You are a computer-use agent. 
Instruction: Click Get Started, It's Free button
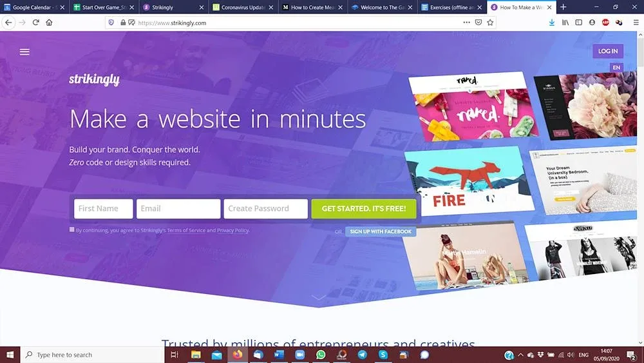pos(364,208)
